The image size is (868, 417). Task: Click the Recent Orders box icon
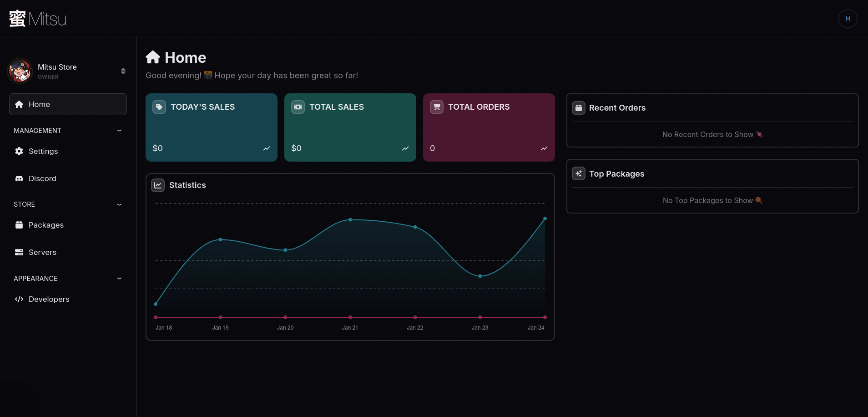579,108
